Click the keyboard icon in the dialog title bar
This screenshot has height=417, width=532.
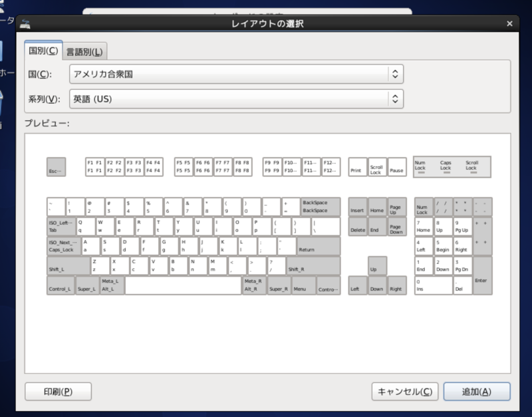pyautogui.click(x=25, y=22)
